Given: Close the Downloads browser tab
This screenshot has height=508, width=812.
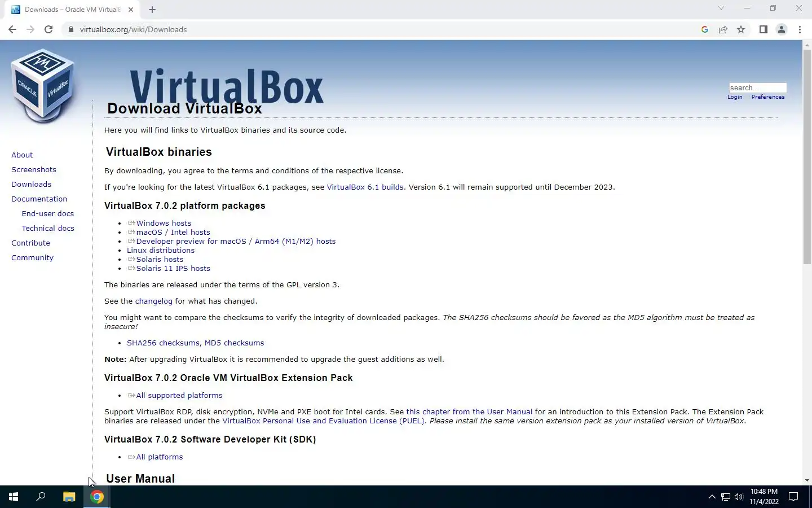Looking at the screenshot, I should coord(131,10).
